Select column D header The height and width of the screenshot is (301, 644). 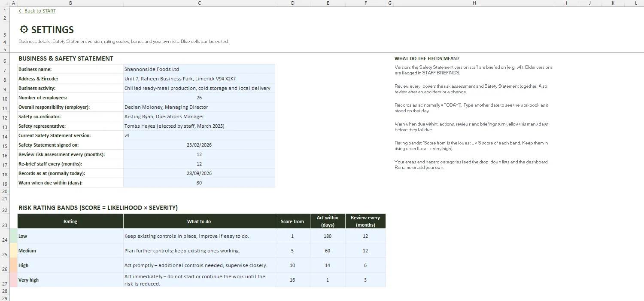coord(292,3)
